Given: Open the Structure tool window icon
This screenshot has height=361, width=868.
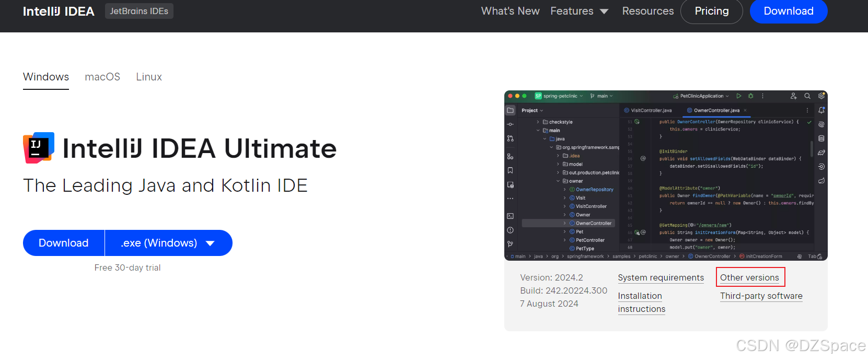Looking at the screenshot, I should point(511,156).
